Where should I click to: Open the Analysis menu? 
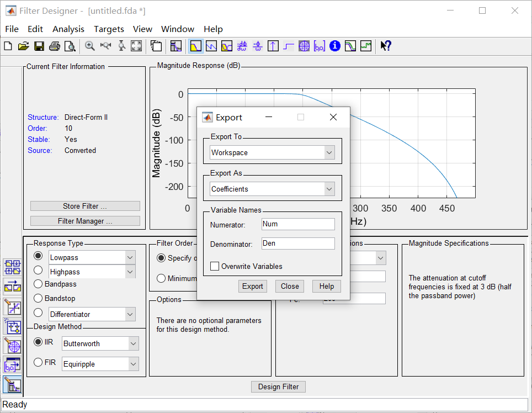[x=68, y=29]
